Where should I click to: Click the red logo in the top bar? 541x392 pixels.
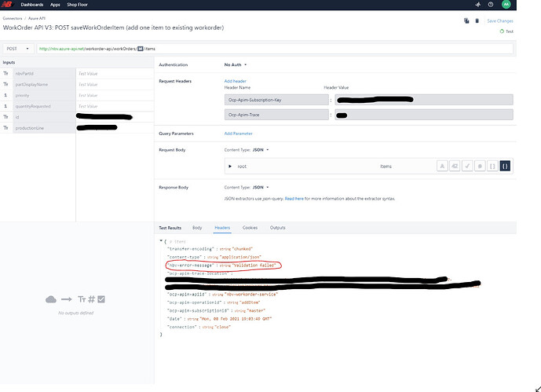(x=7, y=5)
